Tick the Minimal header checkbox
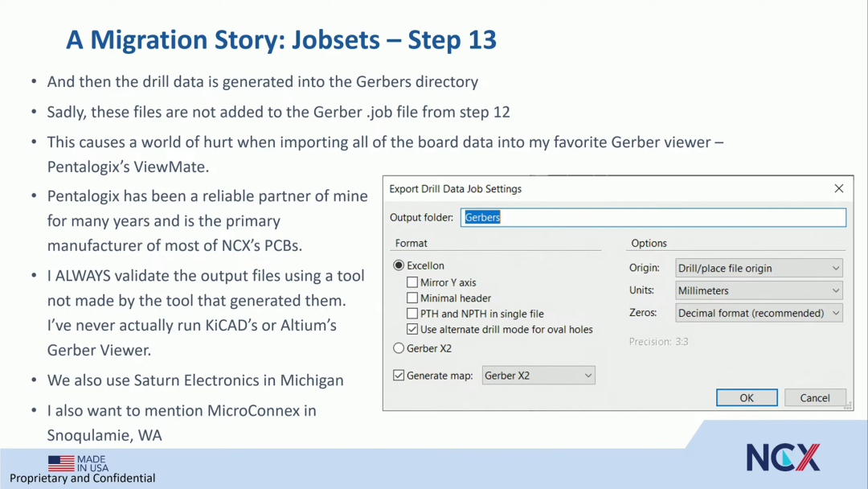Viewport: 868px width, 489px height. [x=411, y=298]
